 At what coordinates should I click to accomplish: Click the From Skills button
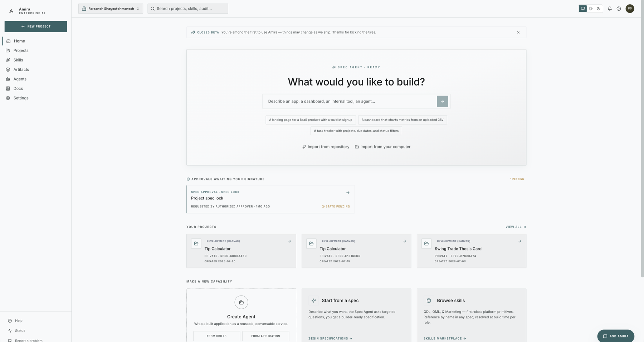217,336
